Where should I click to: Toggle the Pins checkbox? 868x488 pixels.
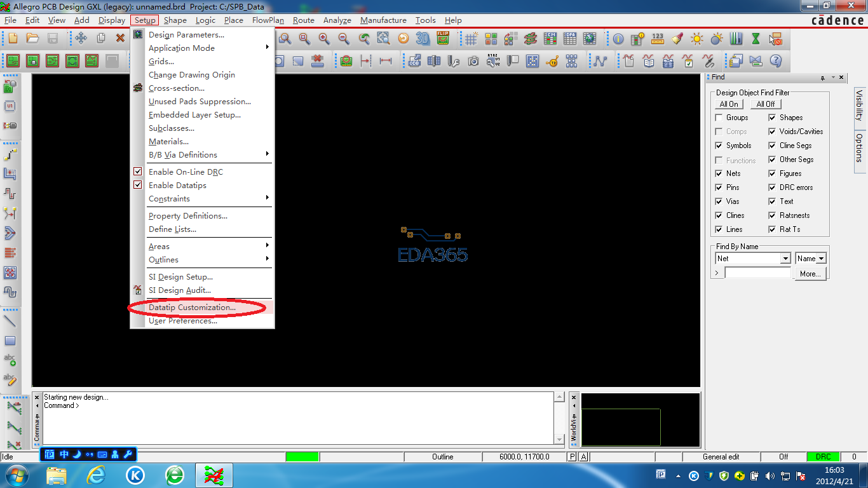click(719, 187)
